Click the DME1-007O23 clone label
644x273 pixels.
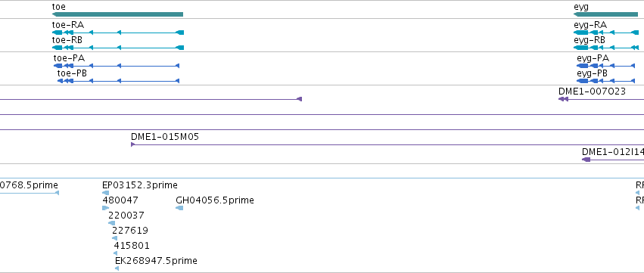(x=592, y=92)
